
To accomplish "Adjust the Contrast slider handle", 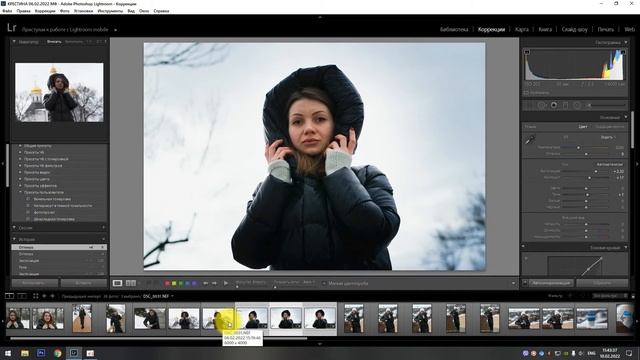I will pyautogui.click(x=589, y=178).
